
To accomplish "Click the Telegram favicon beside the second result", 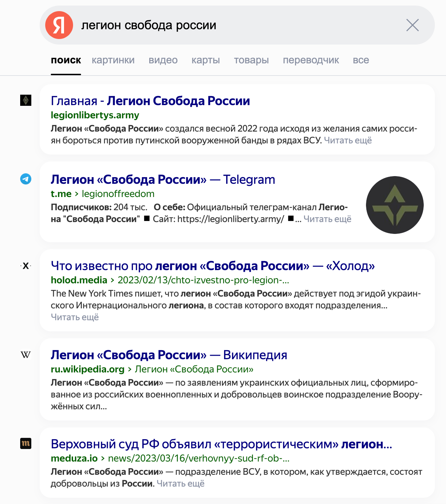I will point(26,179).
